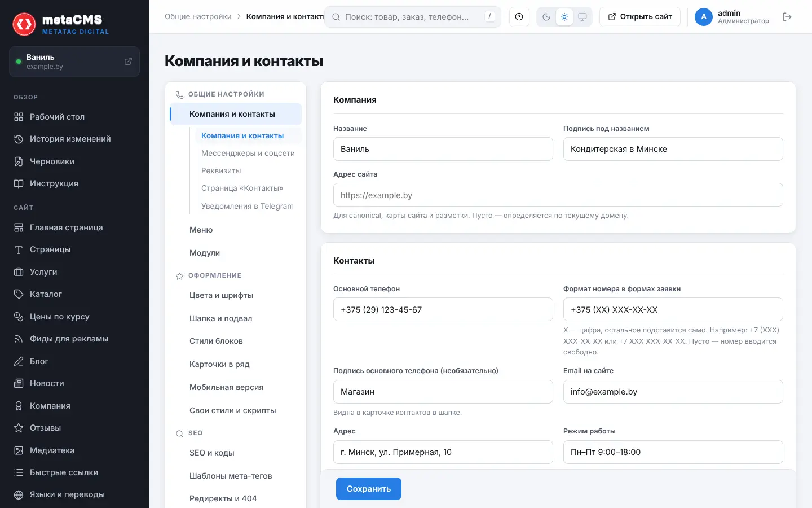Viewport: 812px width, 508px height.
Task: Open the Ваниль site external link icon
Action: click(x=128, y=62)
